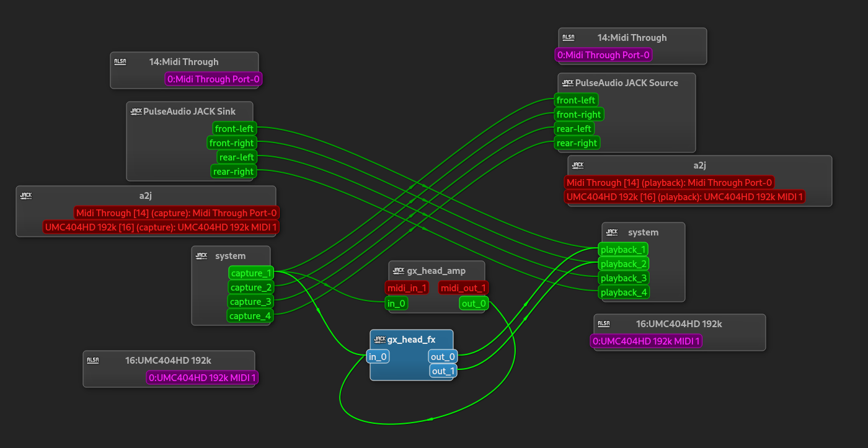Select the capture_4 port

click(251, 316)
